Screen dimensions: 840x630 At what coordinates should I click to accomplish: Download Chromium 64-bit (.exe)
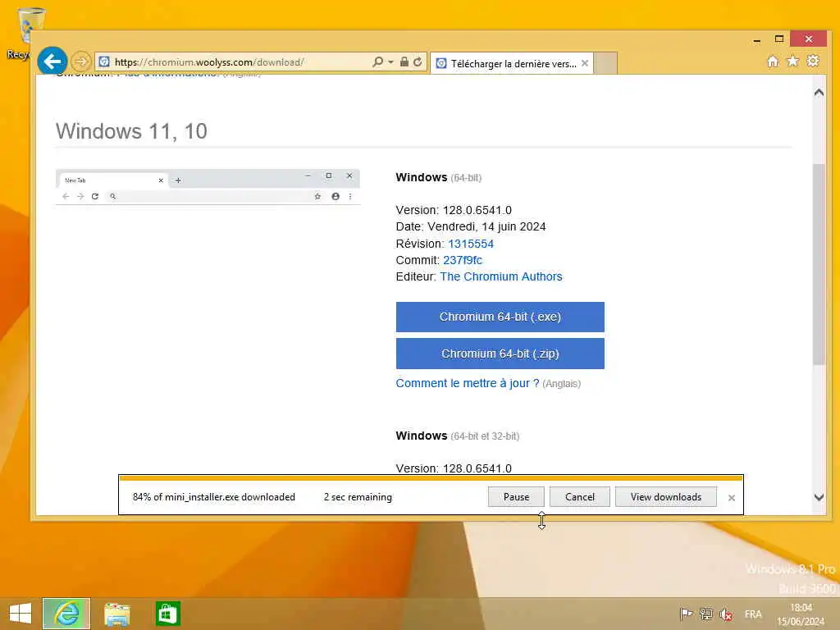500,317
